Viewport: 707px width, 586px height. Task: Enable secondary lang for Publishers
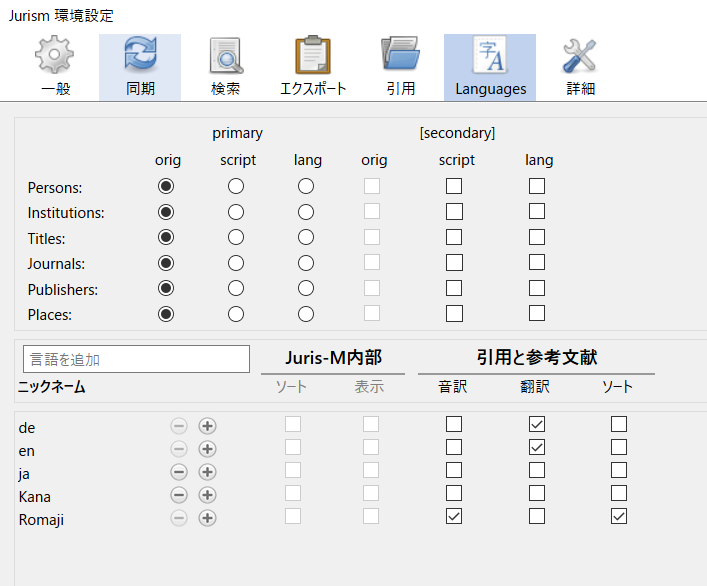coord(537,288)
